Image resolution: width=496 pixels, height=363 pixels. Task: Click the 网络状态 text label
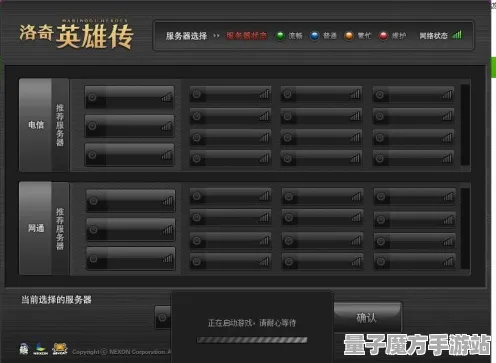(x=433, y=36)
